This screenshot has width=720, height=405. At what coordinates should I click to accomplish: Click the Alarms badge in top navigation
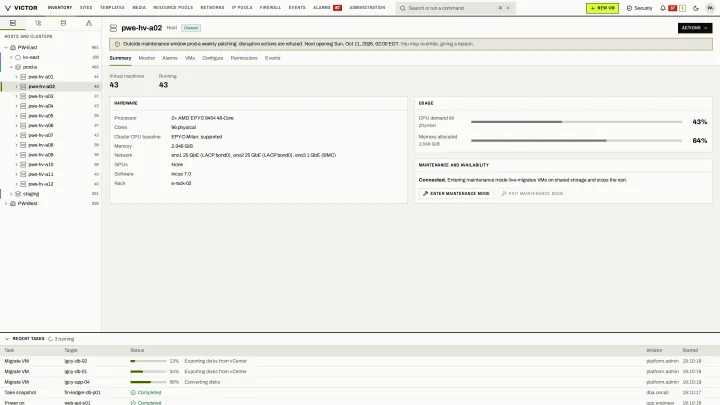(x=338, y=8)
